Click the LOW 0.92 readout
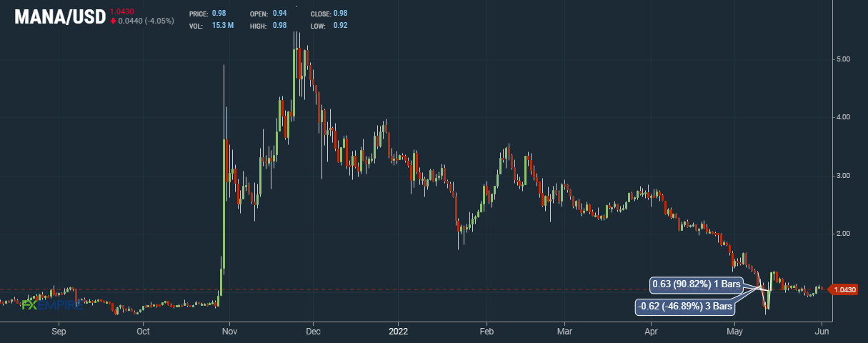Viewport: 868px width, 343px height. [329, 26]
